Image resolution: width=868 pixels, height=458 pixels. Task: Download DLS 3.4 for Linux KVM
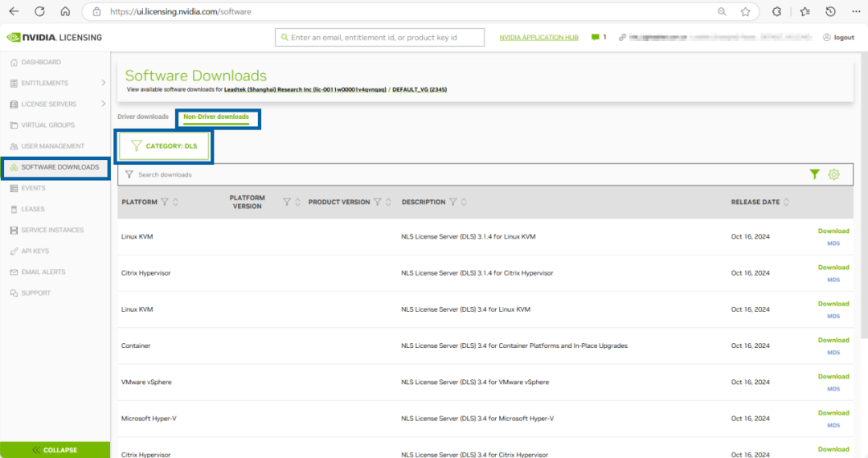click(x=833, y=304)
